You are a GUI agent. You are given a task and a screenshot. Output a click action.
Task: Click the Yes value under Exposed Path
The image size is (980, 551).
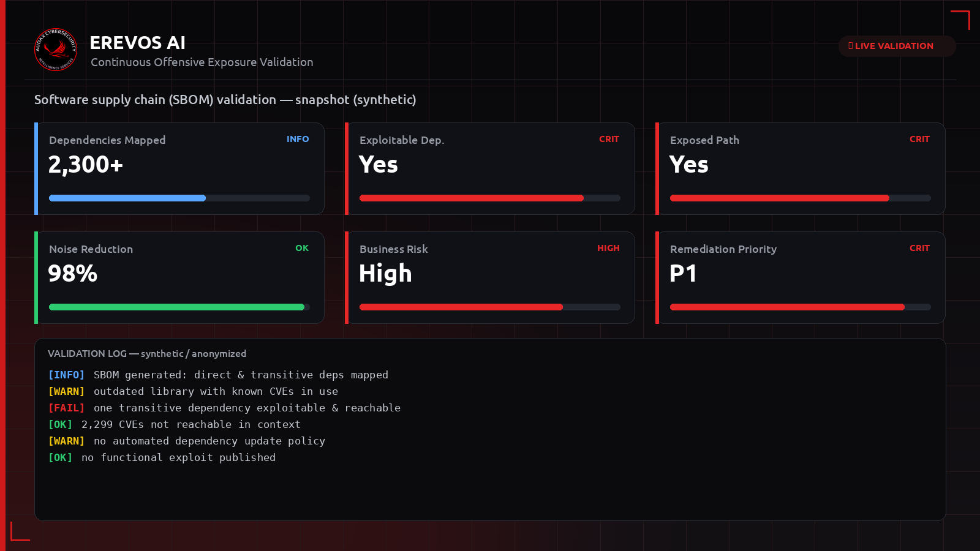tap(689, 165)
